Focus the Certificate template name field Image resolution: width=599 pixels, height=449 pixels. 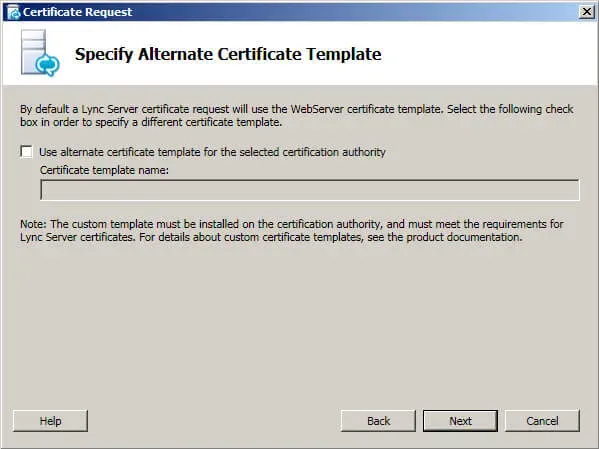coord(310,190)
